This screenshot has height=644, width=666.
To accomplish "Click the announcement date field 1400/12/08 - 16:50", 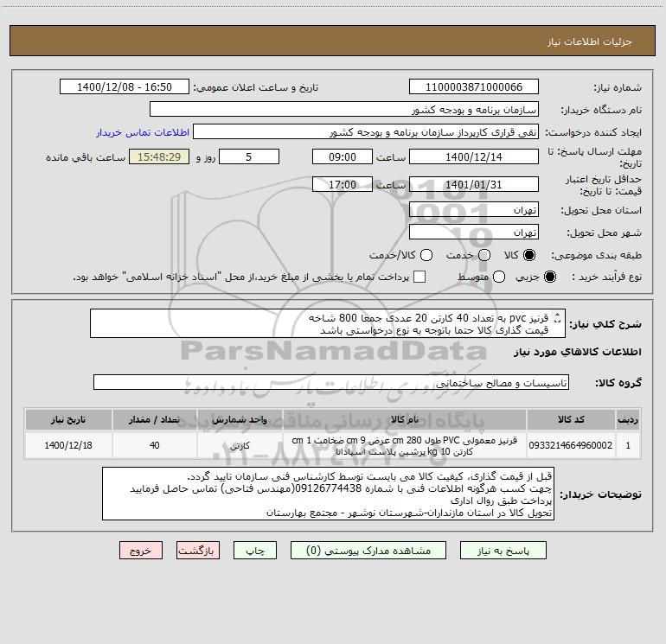I will pos(124,87).
